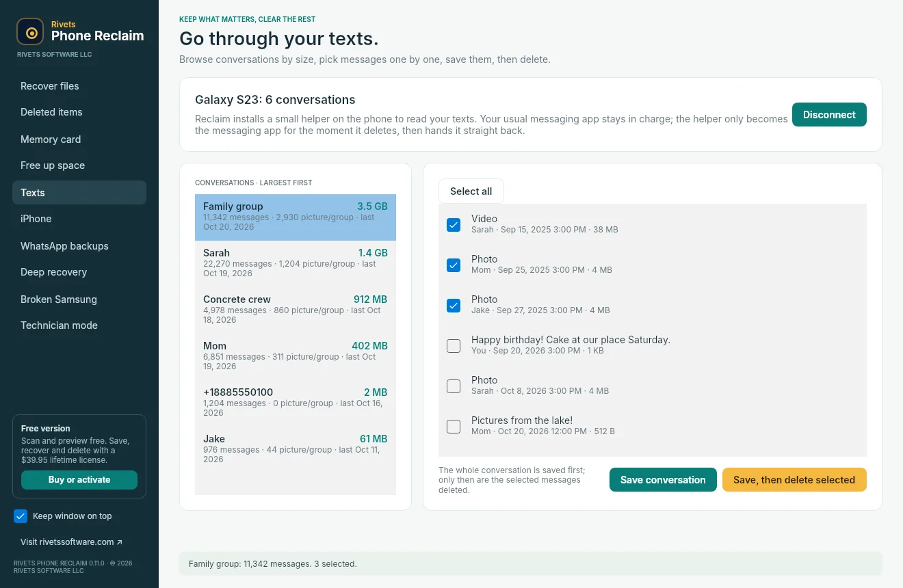This screenshot has width=903, height=588.
Task: Click Buy or activate license
Action: click(79, 480)
